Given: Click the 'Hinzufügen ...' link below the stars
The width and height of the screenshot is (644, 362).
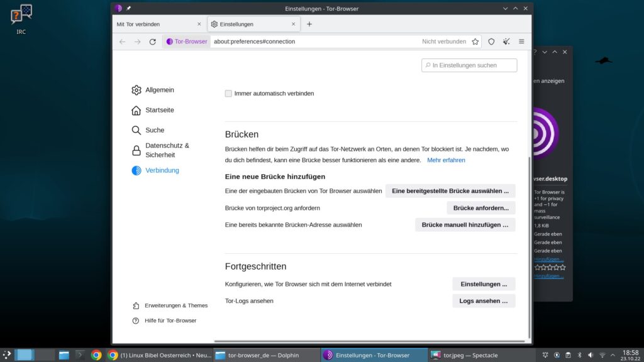Looking at the screenshot, I should 548,276.
